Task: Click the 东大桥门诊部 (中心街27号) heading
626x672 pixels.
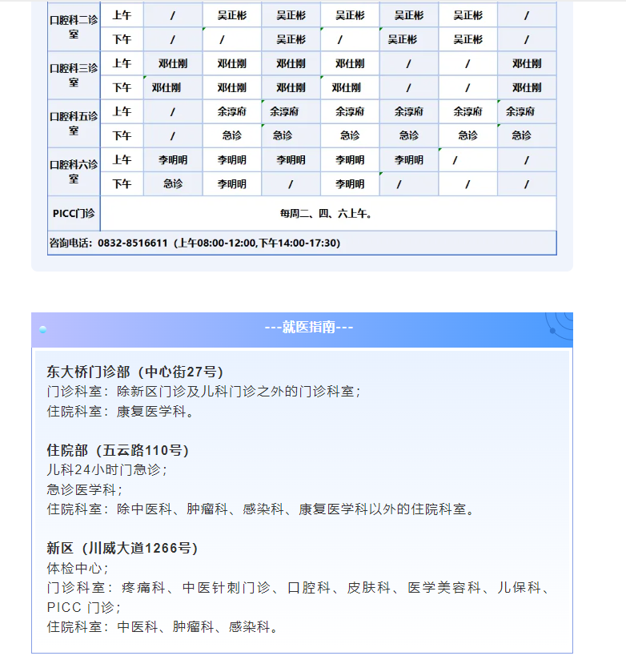Action: (x=134, y=372)
